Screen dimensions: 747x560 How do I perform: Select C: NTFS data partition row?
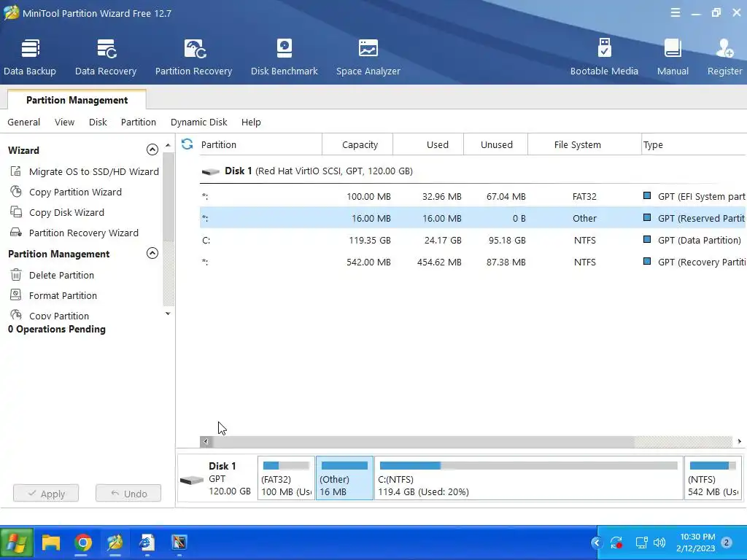tap(473, 240)
